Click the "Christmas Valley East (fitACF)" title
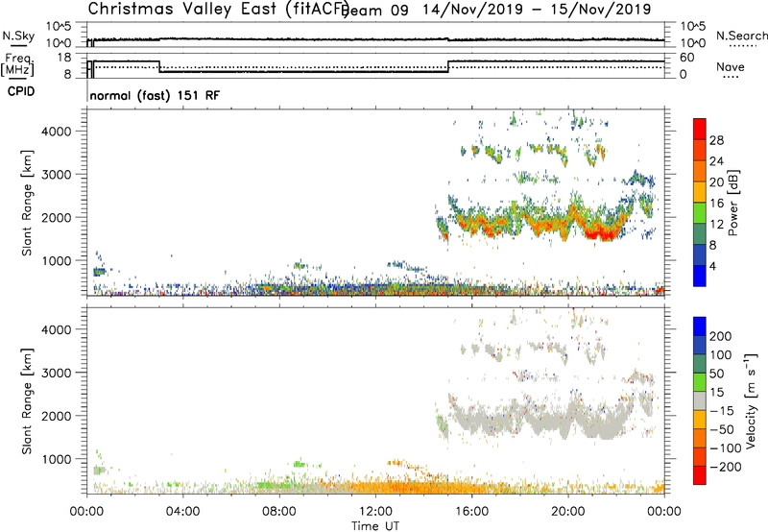Screen dimensions: 768x532 [219, 9]
